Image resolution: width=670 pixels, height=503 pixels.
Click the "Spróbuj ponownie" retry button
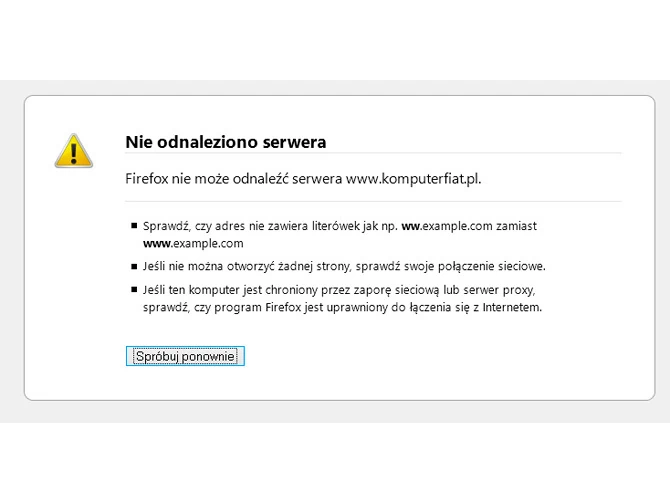[x=185, y=356]
